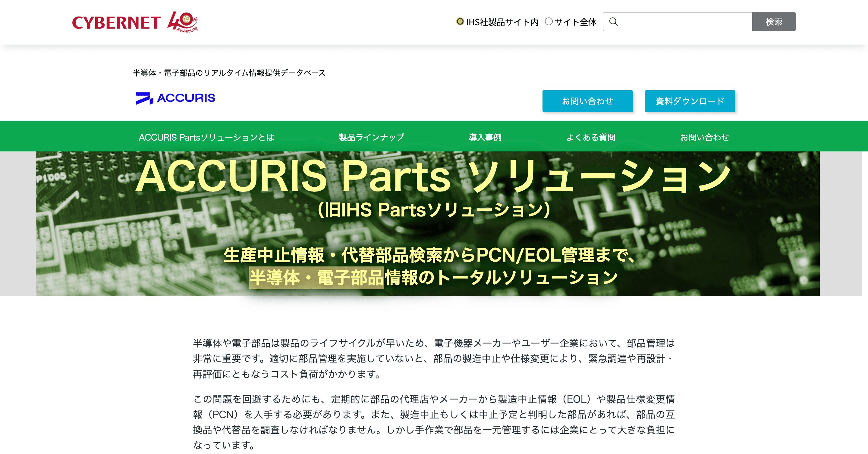Click the magnifying glass search icon

[x=614, y=22]
